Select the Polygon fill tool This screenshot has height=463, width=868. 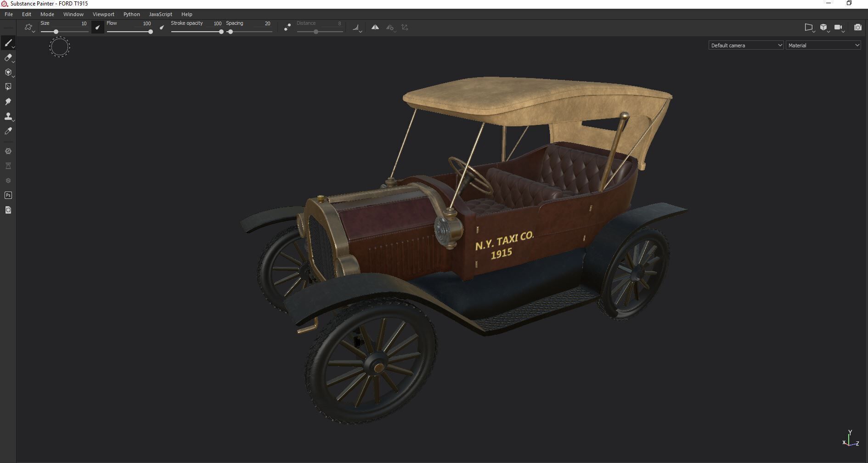click(x=8, y=87)
